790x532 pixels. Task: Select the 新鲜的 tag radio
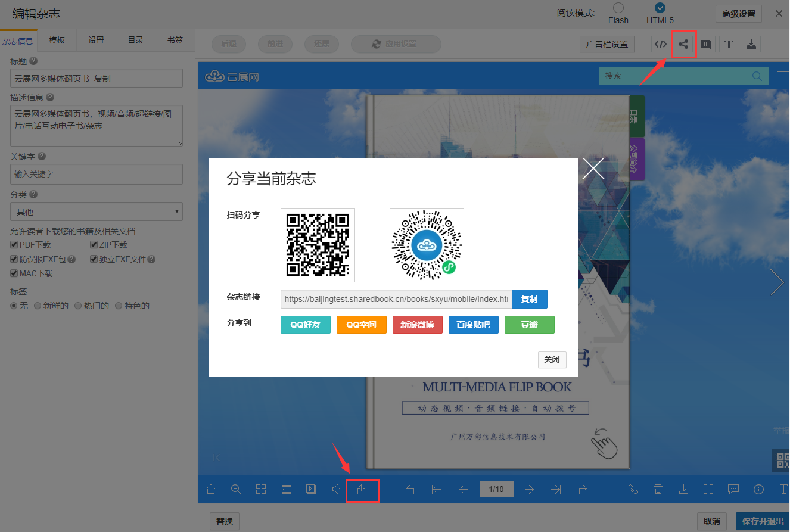tap(38, 306)
